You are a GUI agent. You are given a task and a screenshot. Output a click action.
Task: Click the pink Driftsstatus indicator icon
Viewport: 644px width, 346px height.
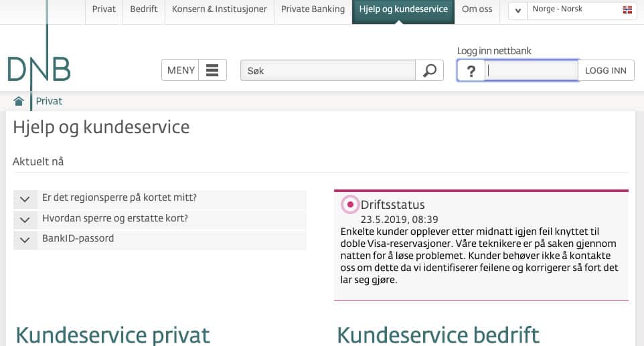pyautogui.click(x=349, y=204)
